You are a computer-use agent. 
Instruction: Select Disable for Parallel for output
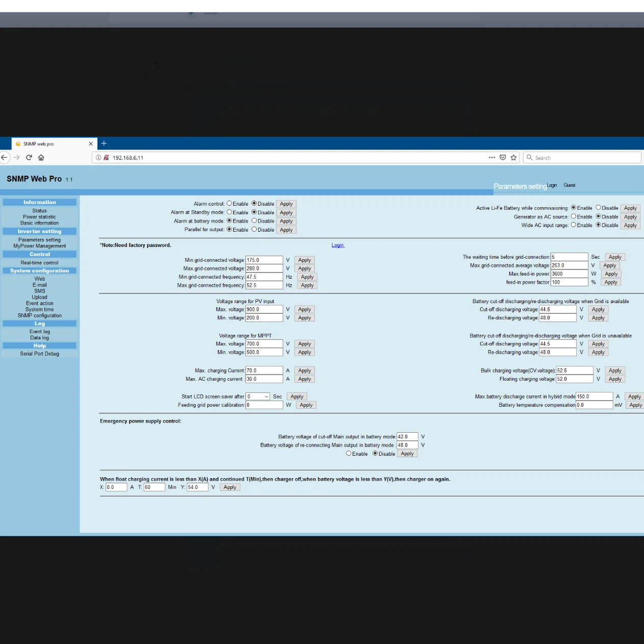[x=254, y=230]
